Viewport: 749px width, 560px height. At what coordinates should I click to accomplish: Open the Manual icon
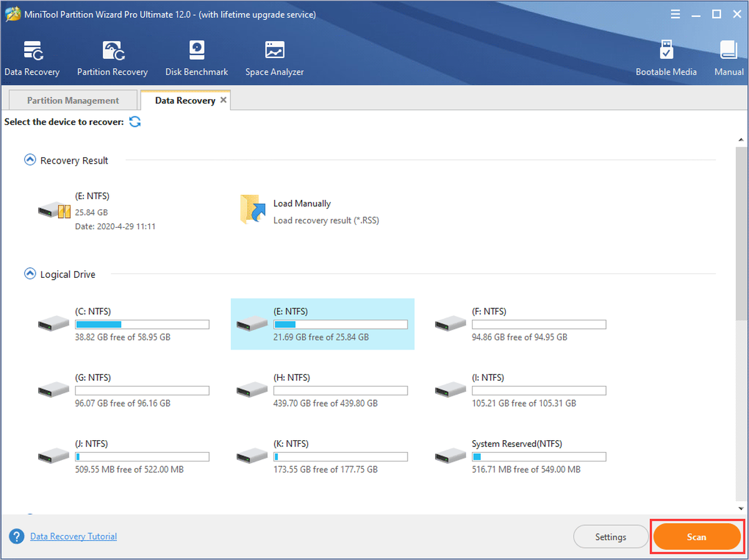point(728,51)
